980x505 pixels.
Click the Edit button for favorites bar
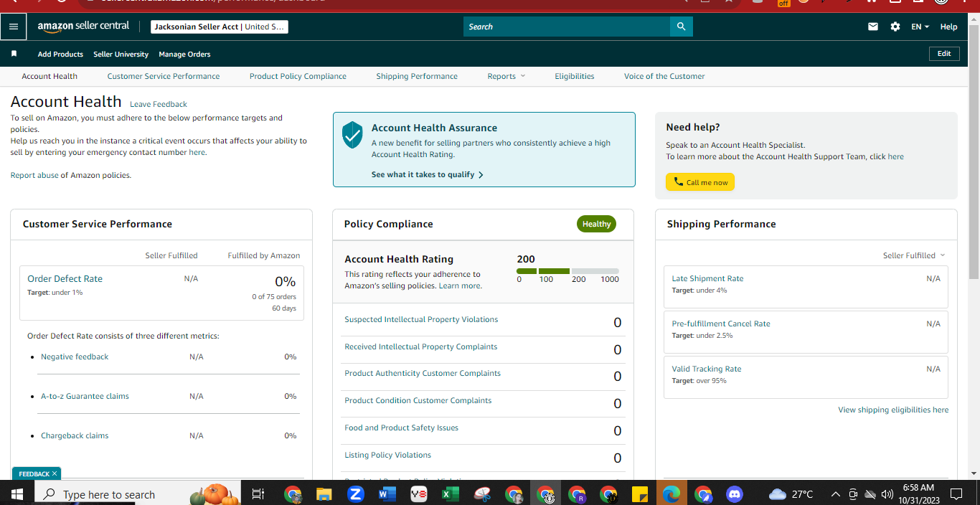[x=944, y=54]
